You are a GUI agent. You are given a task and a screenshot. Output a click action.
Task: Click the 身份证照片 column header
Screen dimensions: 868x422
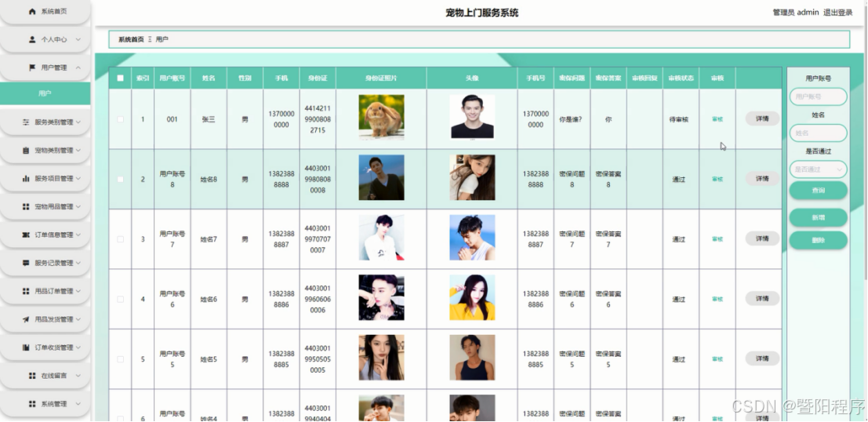(381, 78)
